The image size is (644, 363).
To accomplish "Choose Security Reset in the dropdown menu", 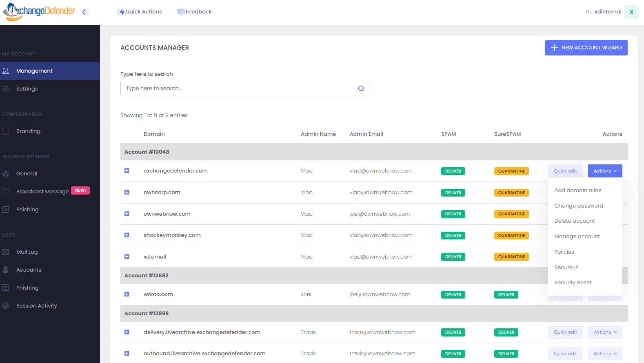I will [x=573, y=283].
